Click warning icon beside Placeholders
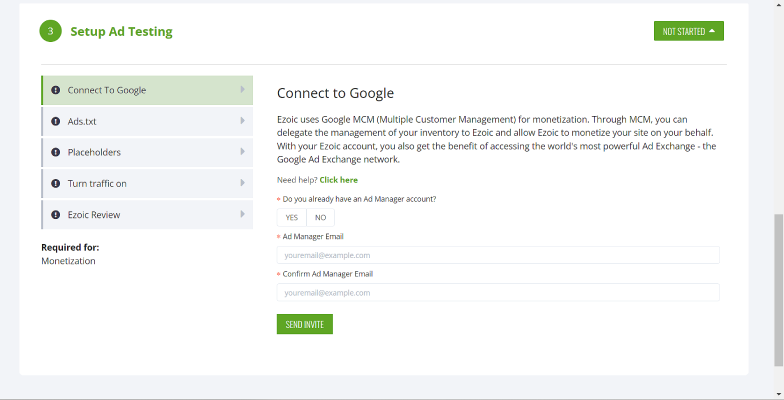Screen dimensions: 784x400 pyautogui.click(x=56, y=152)
